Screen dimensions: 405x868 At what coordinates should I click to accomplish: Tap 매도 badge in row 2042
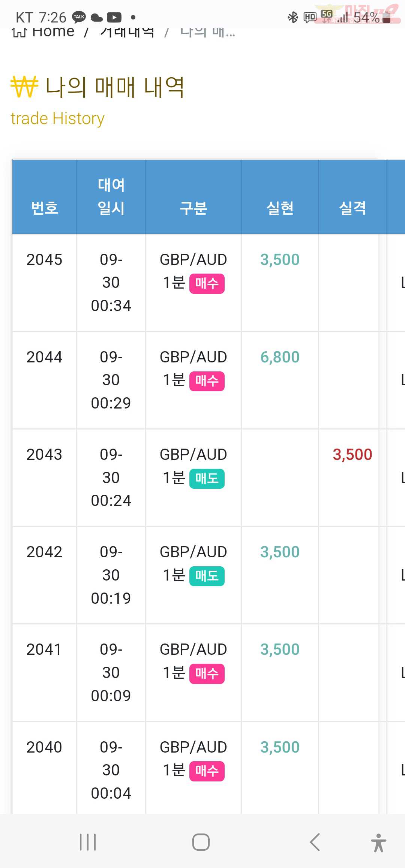(207, 576)
